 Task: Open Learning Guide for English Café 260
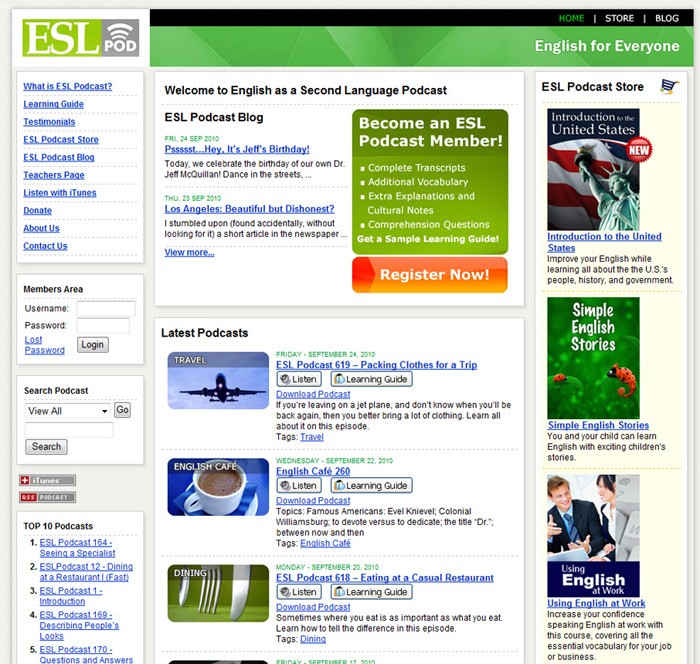[371, 485]
